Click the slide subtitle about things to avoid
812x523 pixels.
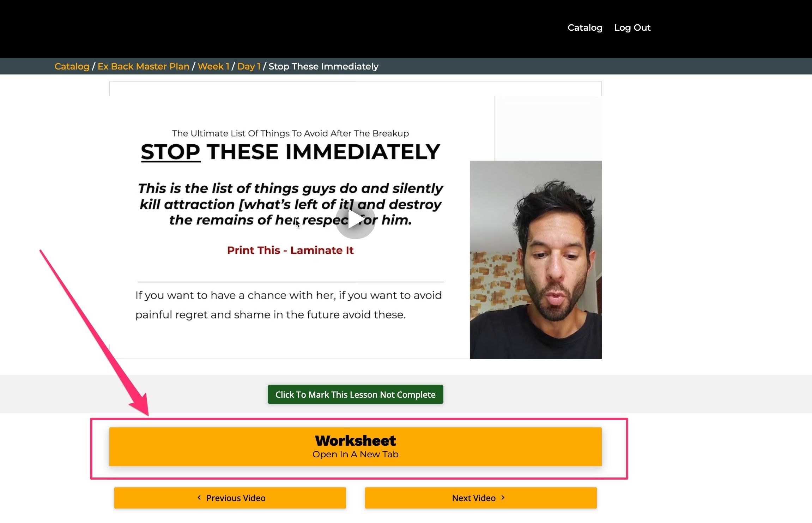point(290,133)
